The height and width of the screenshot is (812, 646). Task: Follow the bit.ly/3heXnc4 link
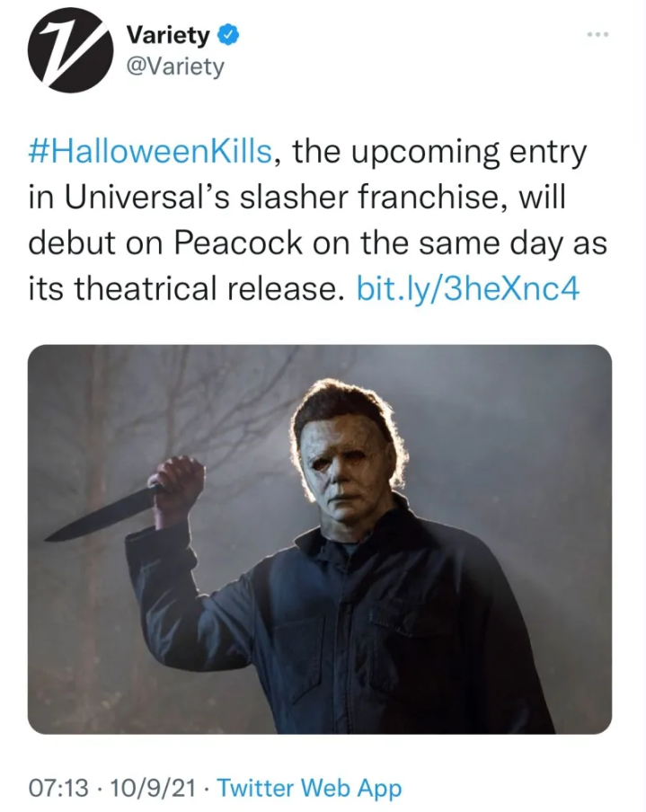(468, 289)
